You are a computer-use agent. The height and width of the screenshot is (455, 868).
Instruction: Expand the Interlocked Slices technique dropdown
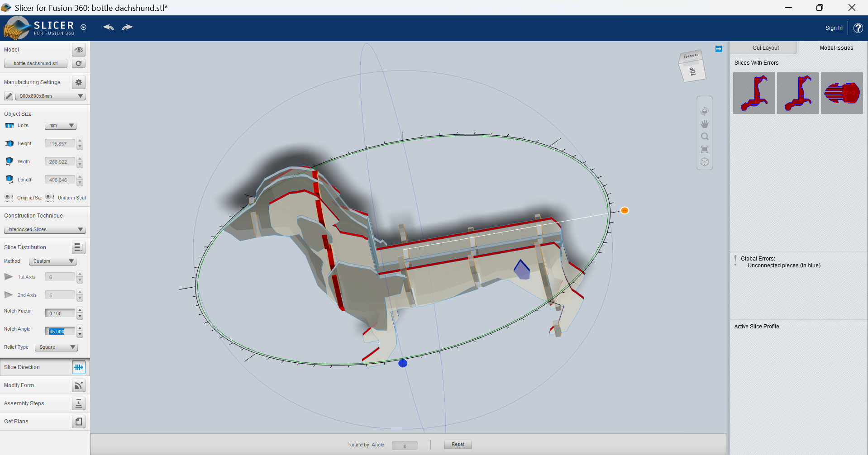click(x=44, y=229)
